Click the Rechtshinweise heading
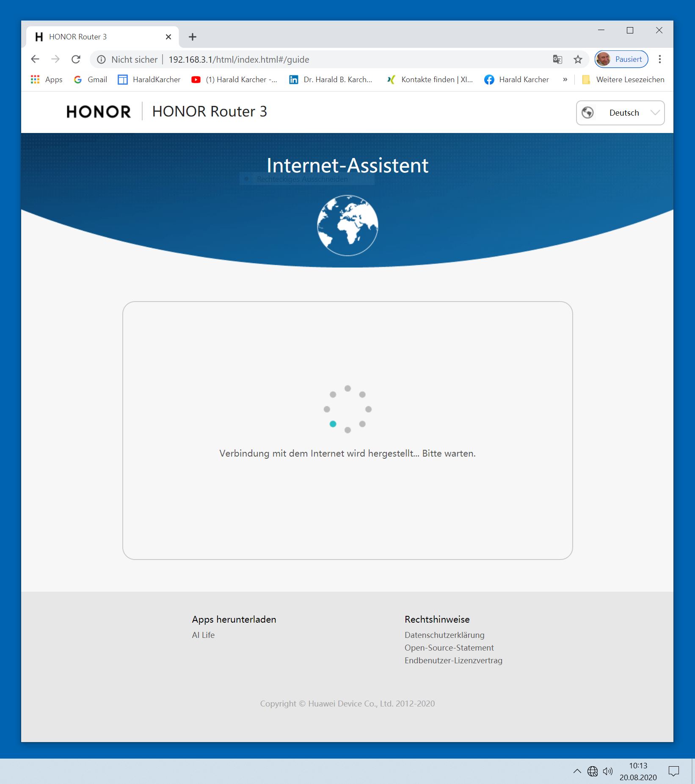Screen dimensions: 695x784 point(437,619)
